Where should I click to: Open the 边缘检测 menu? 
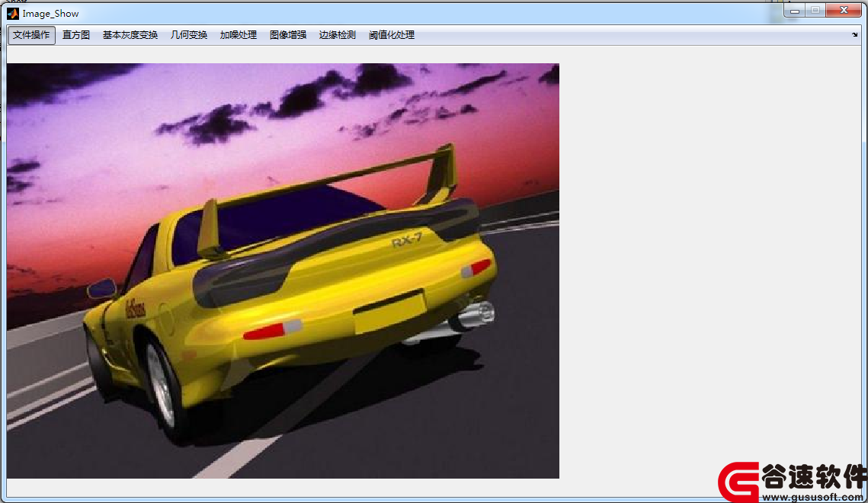[337, 35]
